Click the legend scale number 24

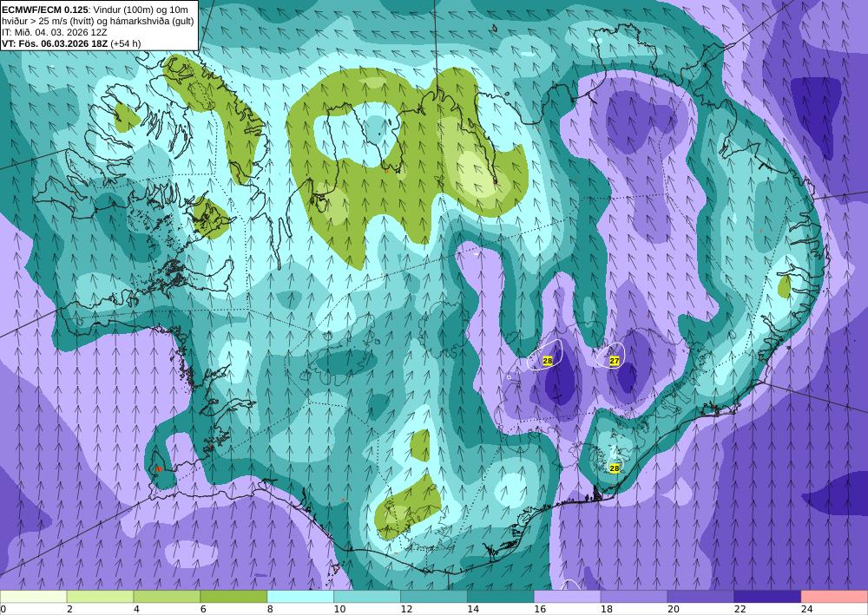807,609
